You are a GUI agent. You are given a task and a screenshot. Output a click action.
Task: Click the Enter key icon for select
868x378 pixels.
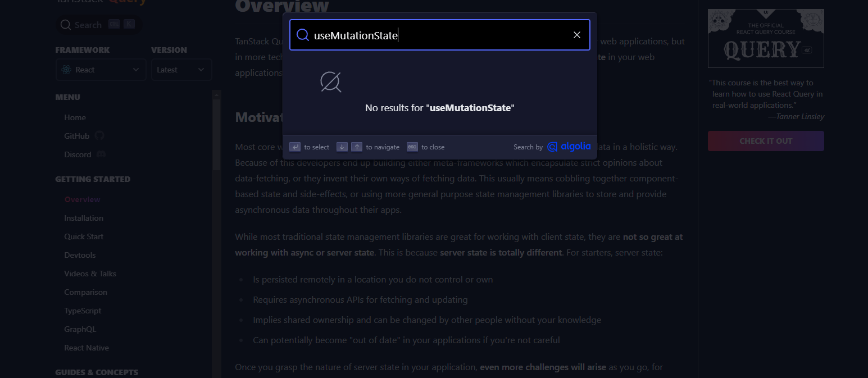pos(295,147)
